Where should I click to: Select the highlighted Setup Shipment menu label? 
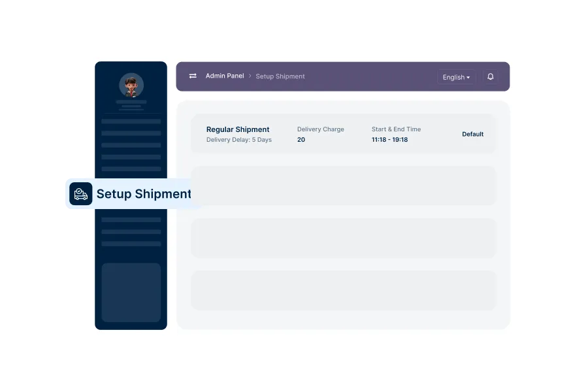click(x=144, y=194)
